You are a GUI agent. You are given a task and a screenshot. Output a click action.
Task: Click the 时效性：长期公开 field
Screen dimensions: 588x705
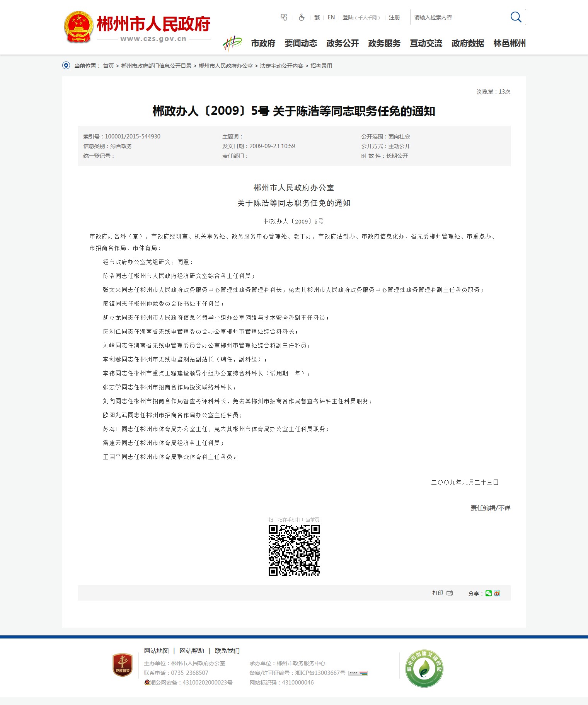(385, 156)
